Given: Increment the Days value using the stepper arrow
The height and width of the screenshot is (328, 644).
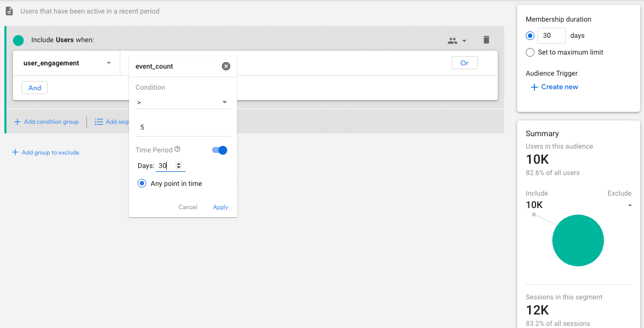Looking at the screenshot, I should (179, 163).
